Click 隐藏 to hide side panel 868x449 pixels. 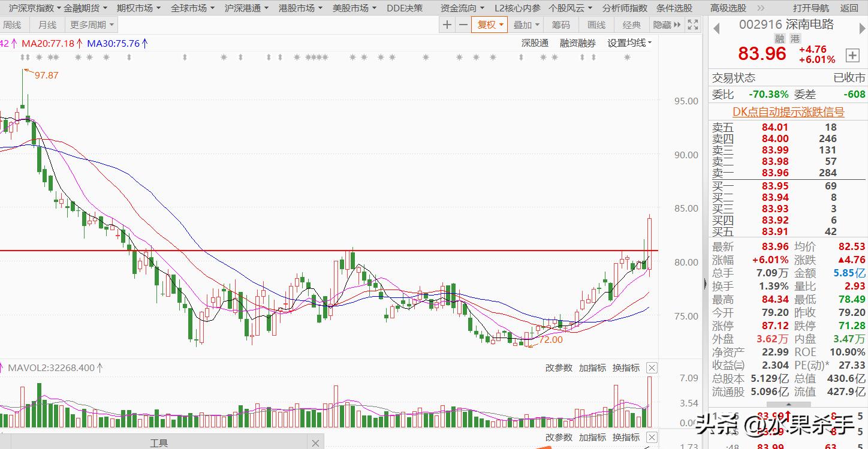pyautogui.click(x=667, y=25)
